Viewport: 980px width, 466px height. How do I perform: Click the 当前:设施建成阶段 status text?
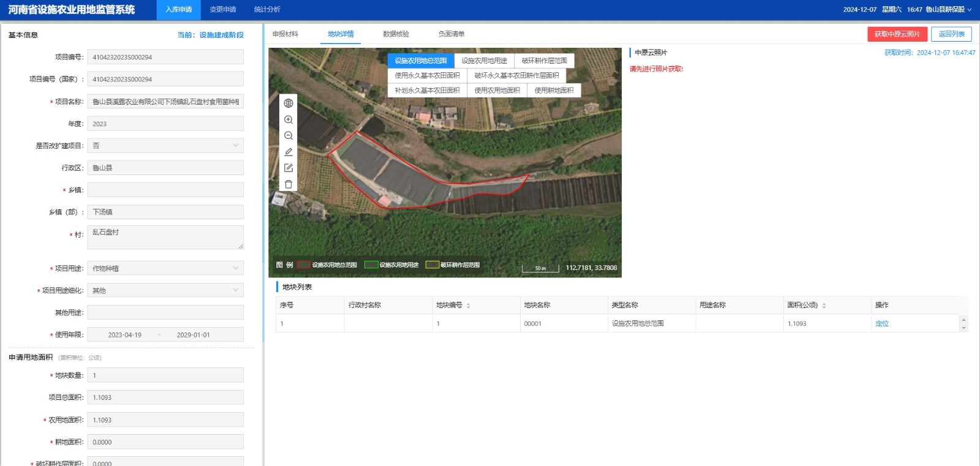click(x=211, y=35)
